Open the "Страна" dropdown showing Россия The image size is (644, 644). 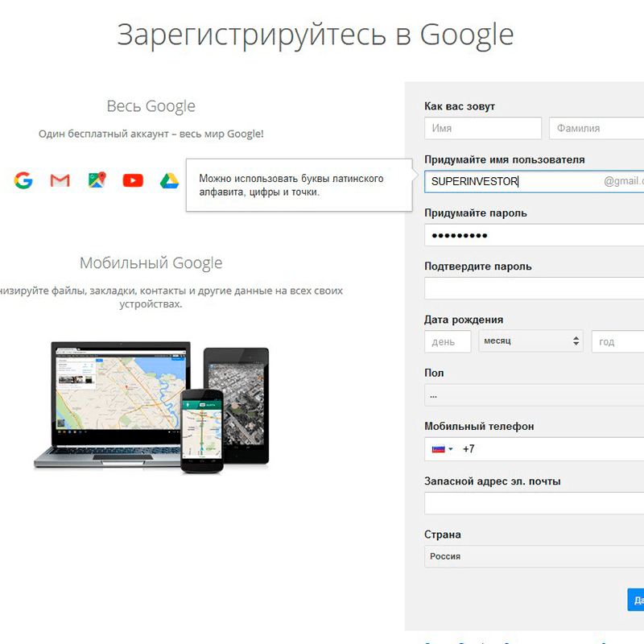(x=534, y=556)
